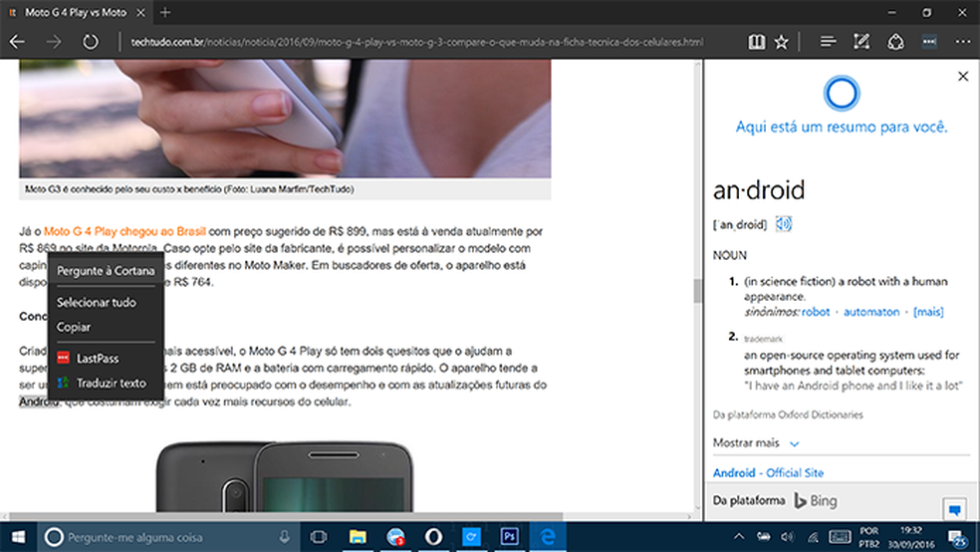The width and height of the screenshot is (980, 552).
Task: Open the More actions ellipsis menu
Action: click(963, 42)
